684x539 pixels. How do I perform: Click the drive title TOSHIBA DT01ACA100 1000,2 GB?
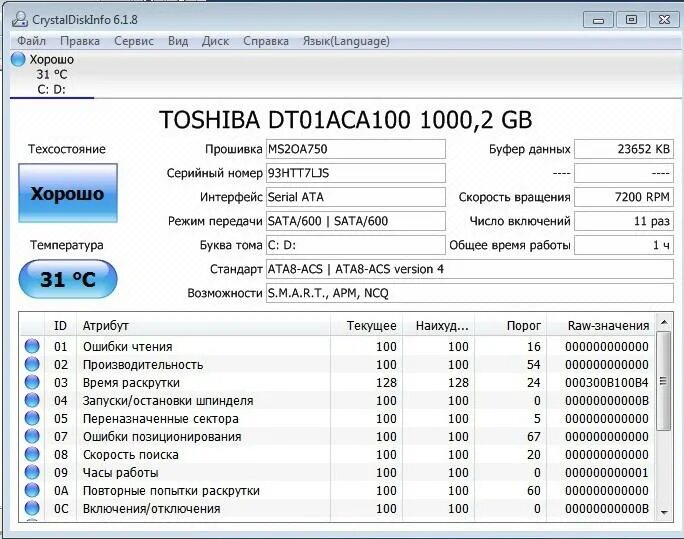[x=345, y=120]
